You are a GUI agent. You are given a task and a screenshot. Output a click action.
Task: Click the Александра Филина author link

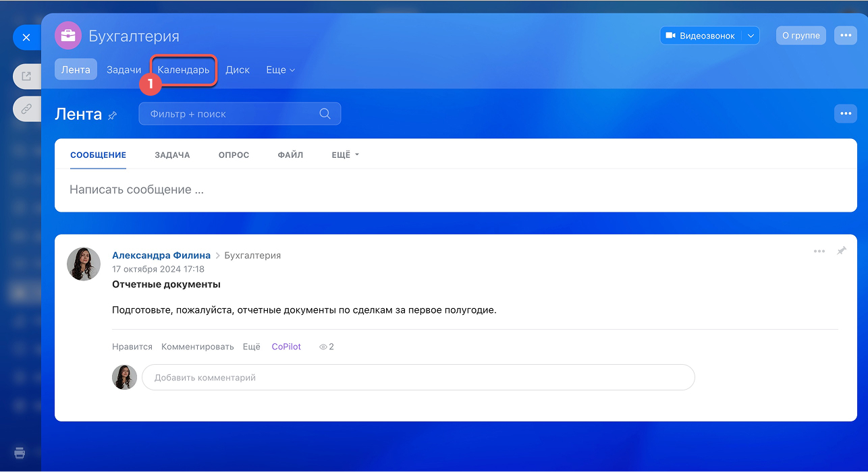tap(161, 256)
